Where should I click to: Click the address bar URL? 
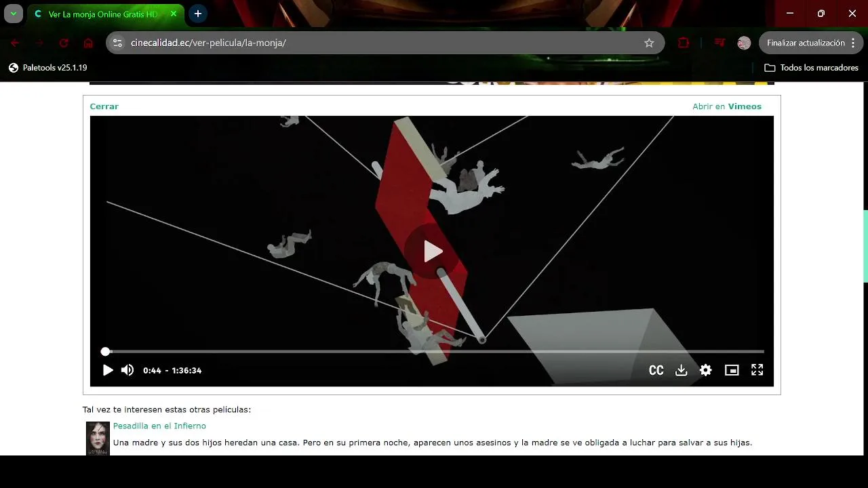click(208, 43)
